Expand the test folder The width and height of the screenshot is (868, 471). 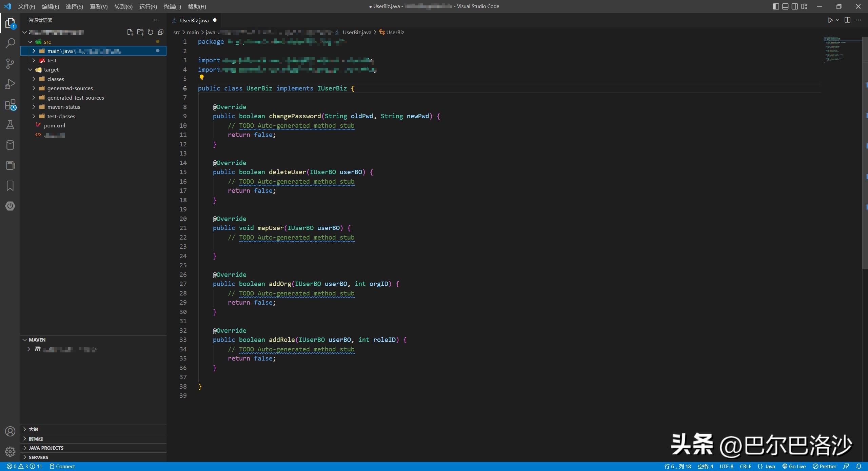pyautogui.click(x=34, y=60)
